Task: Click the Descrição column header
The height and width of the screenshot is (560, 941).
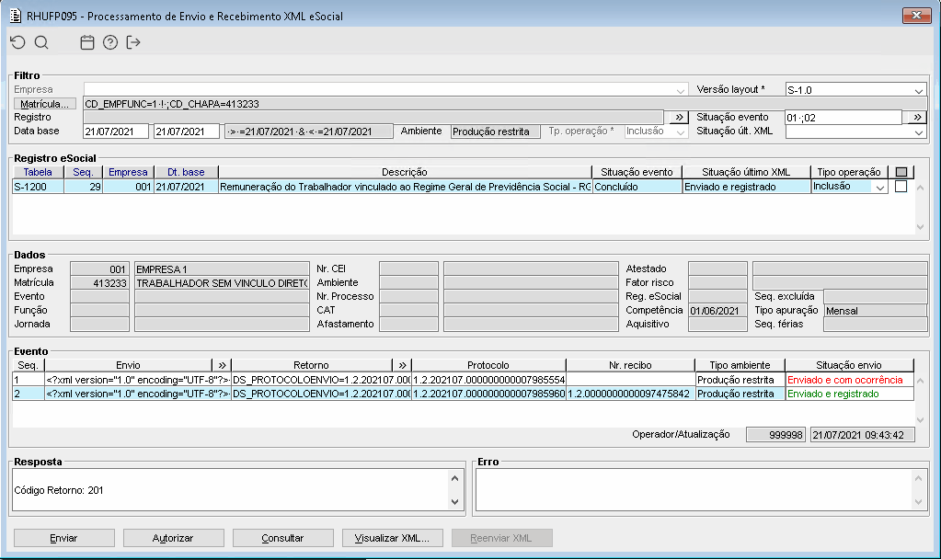Action: click(x=405, y=172)
